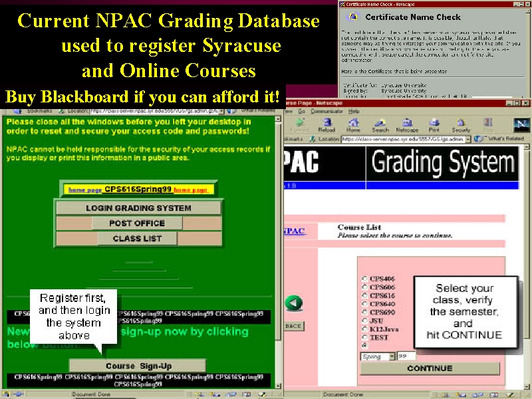532x399 pixels.
Task: Click the 'Grading System' banner heading
Action: (x=443, y=163)
